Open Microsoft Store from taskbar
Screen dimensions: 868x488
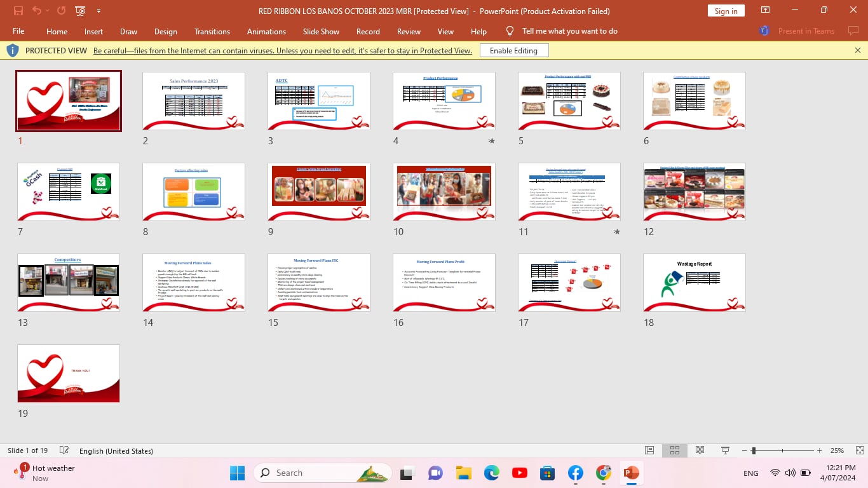click(x=547, y=473)
